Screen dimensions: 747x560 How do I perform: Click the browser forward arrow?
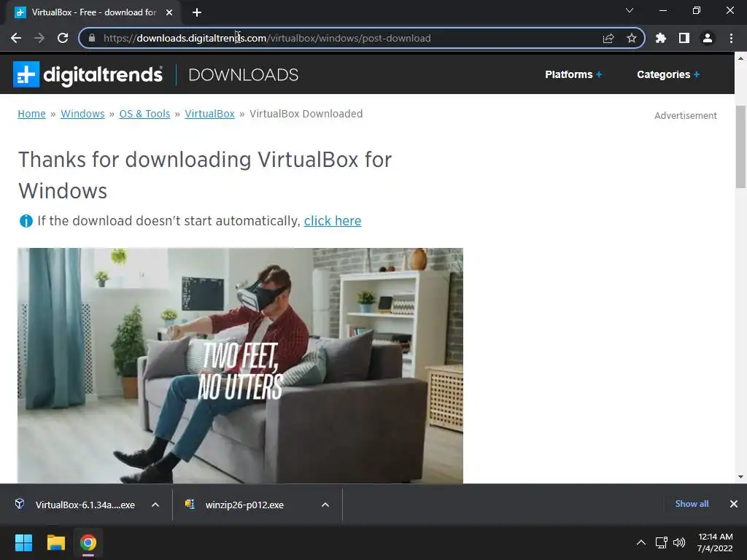pyautogui.click(x=39, y=38)
